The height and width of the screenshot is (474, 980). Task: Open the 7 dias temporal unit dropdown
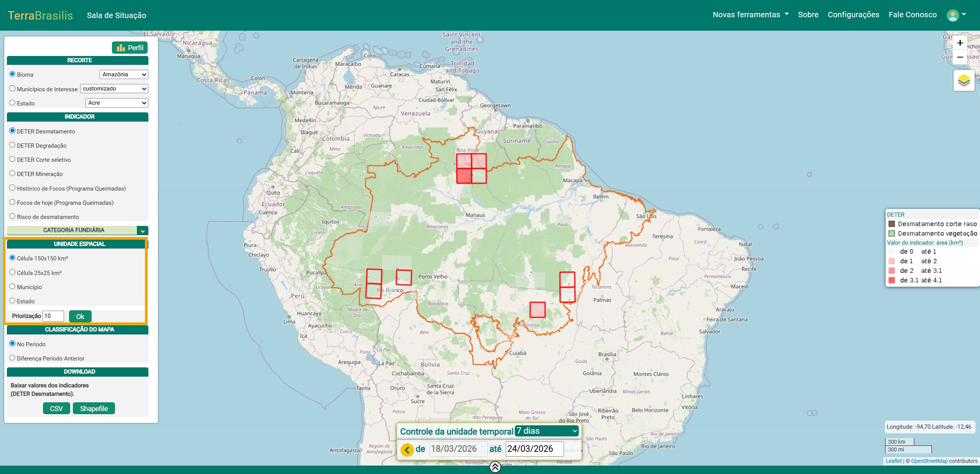[547, 431]
